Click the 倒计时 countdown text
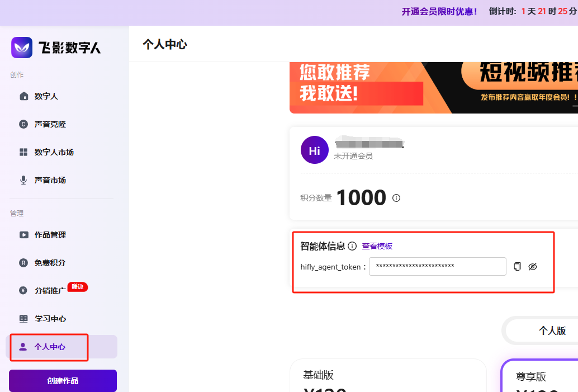The image size is (578, 392). click(x=533, y=11)
